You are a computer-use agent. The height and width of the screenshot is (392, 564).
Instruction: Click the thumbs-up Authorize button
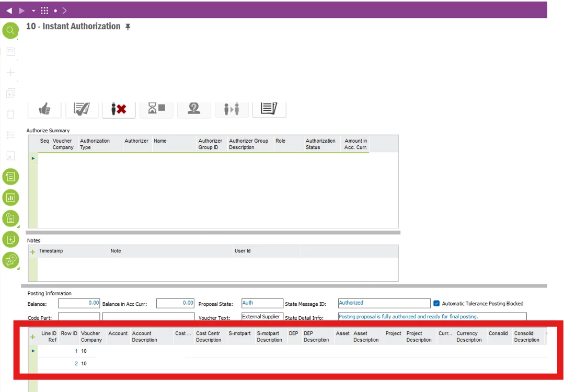pos(44,109)
